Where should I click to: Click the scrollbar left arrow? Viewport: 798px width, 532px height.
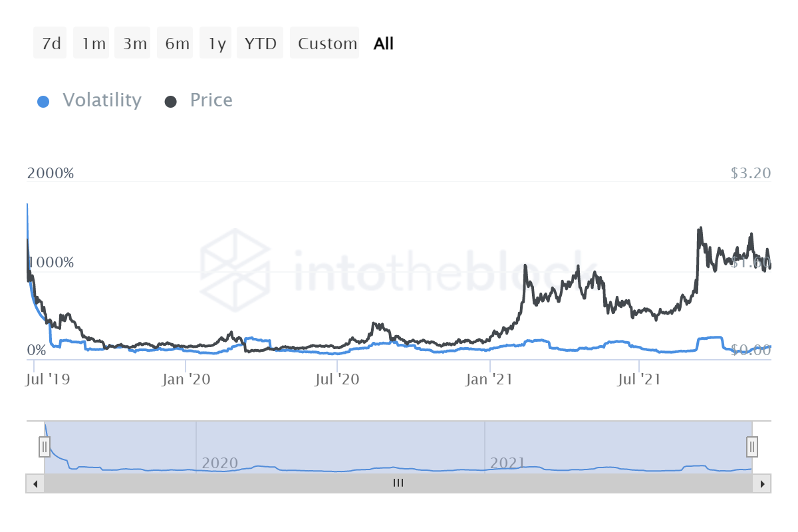click(x=35, y=483)
